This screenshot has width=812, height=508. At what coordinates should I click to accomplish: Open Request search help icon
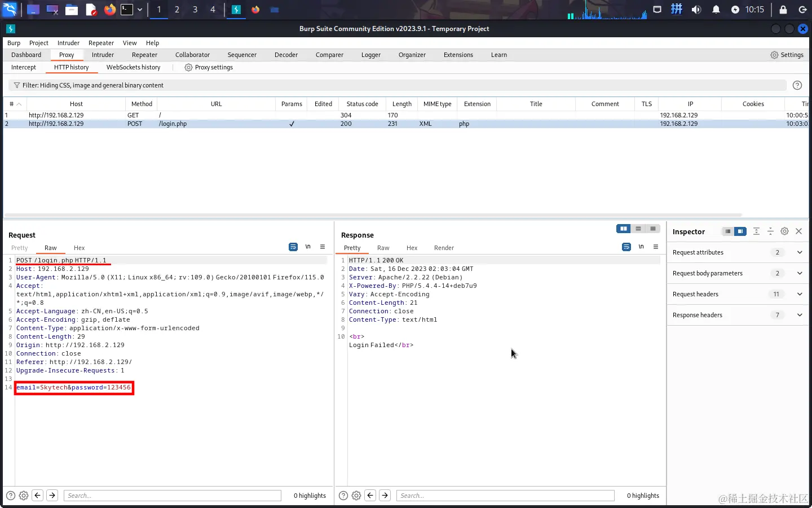(11, 496)
